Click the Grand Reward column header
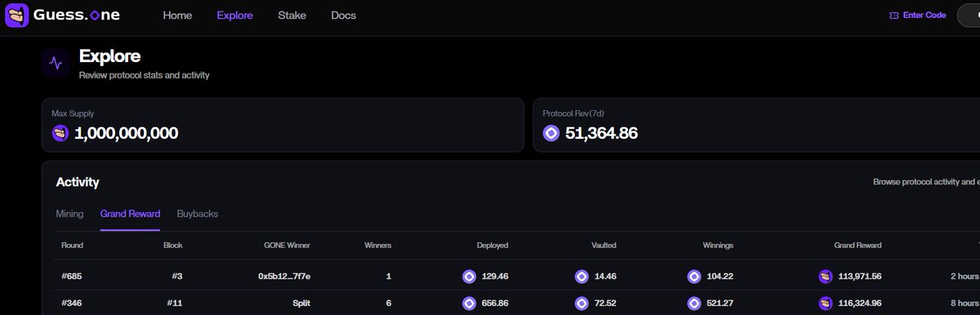Screen dimensions: 980x315 [x=857, y=245]
